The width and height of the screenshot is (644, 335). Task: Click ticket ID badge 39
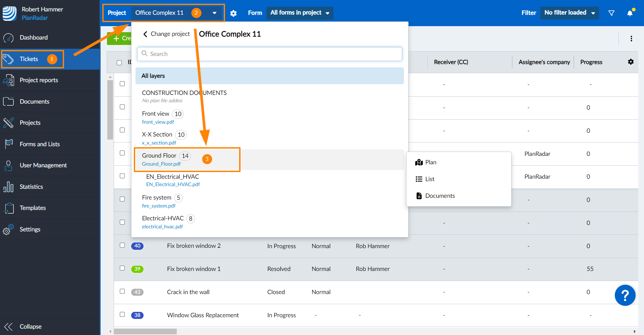pos(137,269)
